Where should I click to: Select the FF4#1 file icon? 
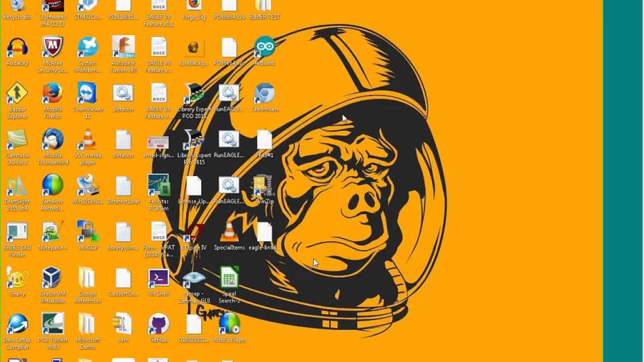pyautogui.click(x=265, y=140)
